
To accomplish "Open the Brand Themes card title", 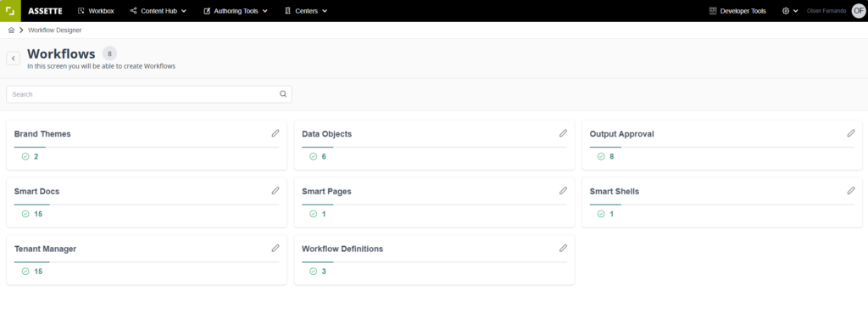I will [42, 134].
